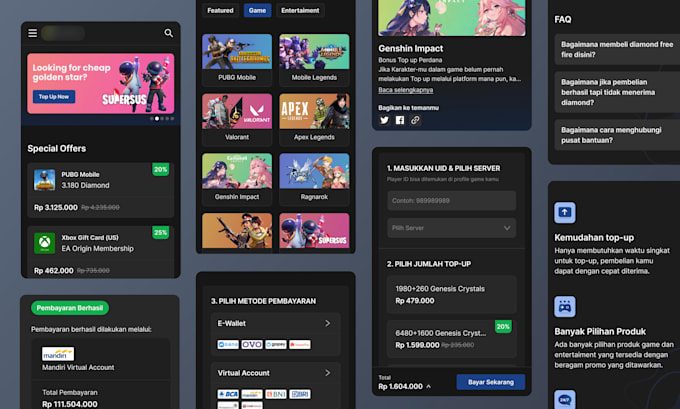Select the DANA e-wallet logo
This screenshot has height=409, width=680.
pos(228,344)
